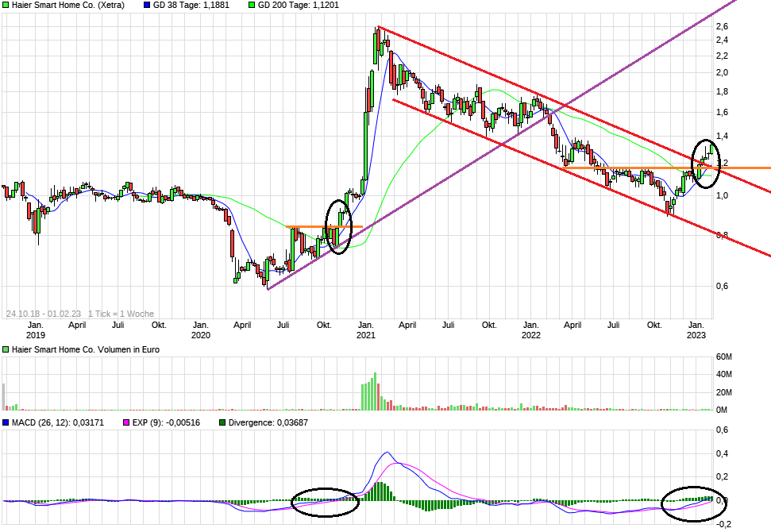Click the green GD 200 Tage legend swatch

tap(252, 5)
